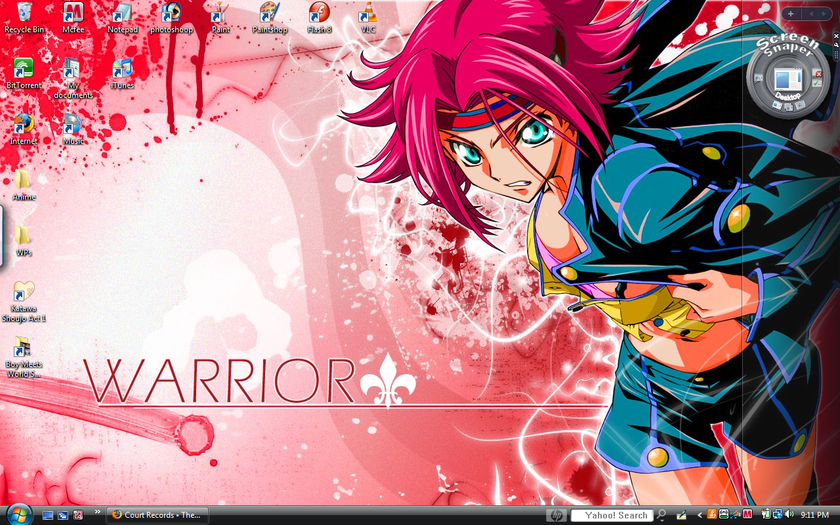Select the bottom-right capture mode in Screen Snaper
Viewport: 840px width, 525px height.
[800, 104]
